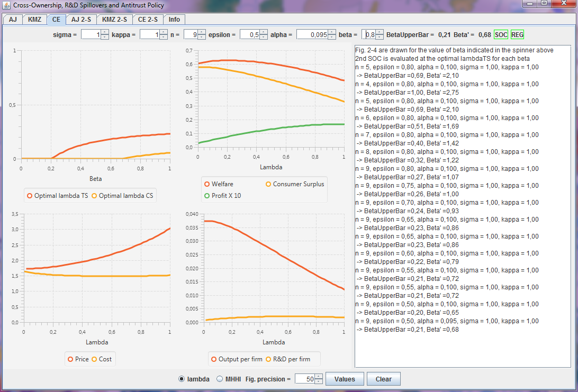
Task: Increase the Fig. precision spinner
Action: [318, 376]
